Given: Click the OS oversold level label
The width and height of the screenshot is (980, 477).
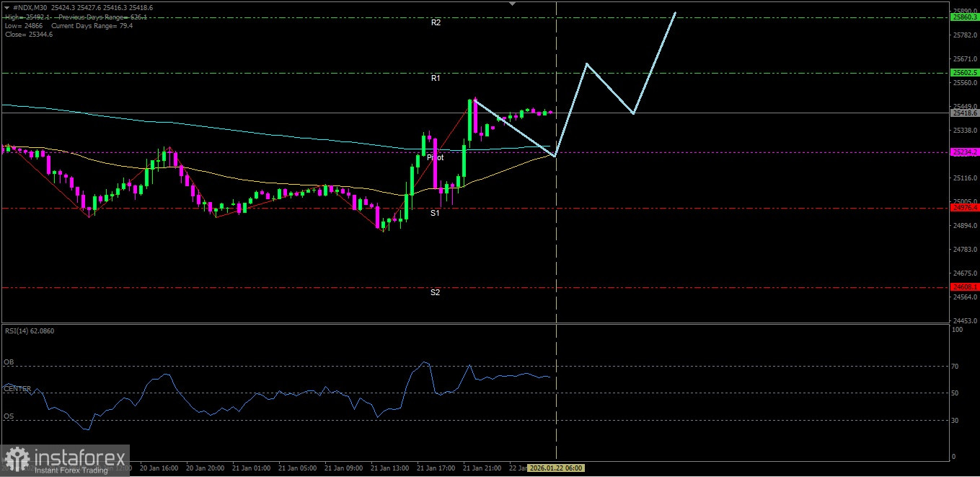Looking at the screenshot, I should pos(9,416).
